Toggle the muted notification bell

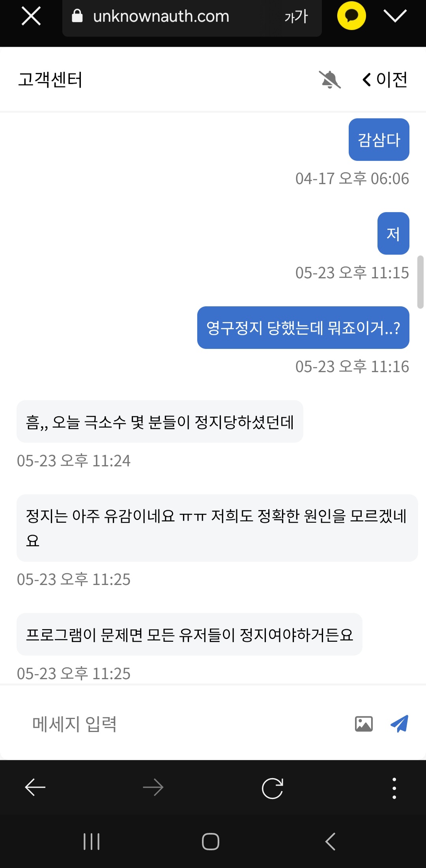point(330,80)
